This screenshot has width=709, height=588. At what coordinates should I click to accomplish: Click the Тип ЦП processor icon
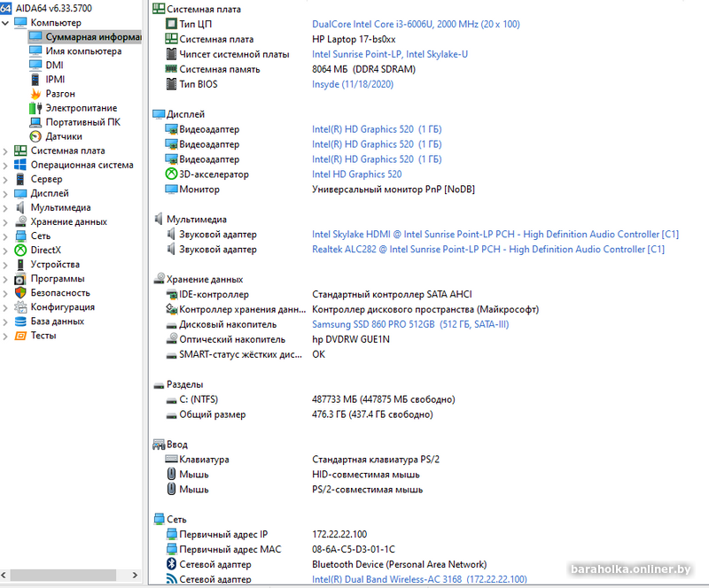tap(171, 24)
